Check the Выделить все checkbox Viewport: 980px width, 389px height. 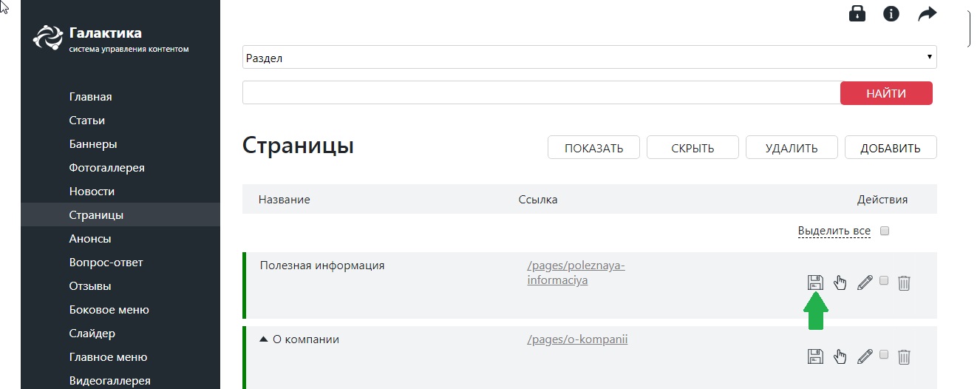point(885,231)
